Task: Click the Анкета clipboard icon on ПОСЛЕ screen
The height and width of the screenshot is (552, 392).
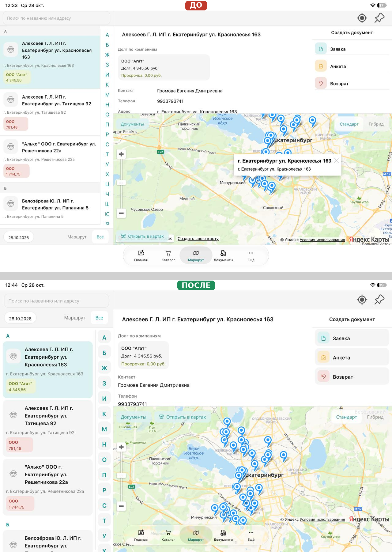Action: pyautogui.click(x=323, y=357)
